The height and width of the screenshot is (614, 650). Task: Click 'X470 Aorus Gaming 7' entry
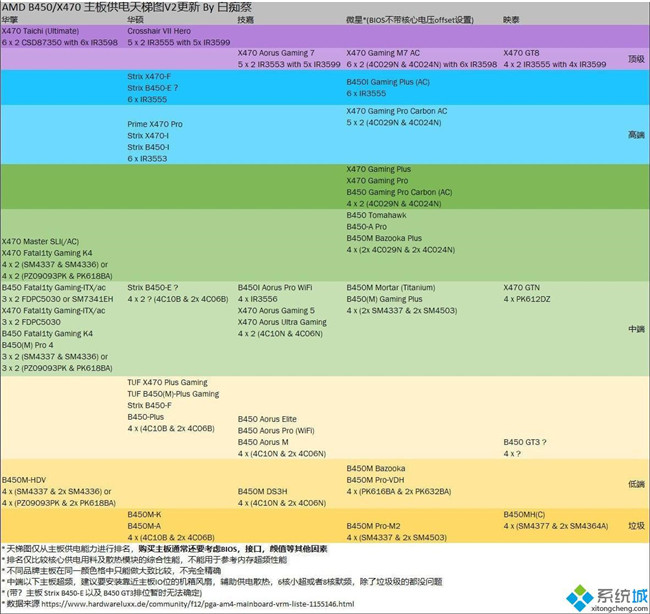(x=276, y=53)
